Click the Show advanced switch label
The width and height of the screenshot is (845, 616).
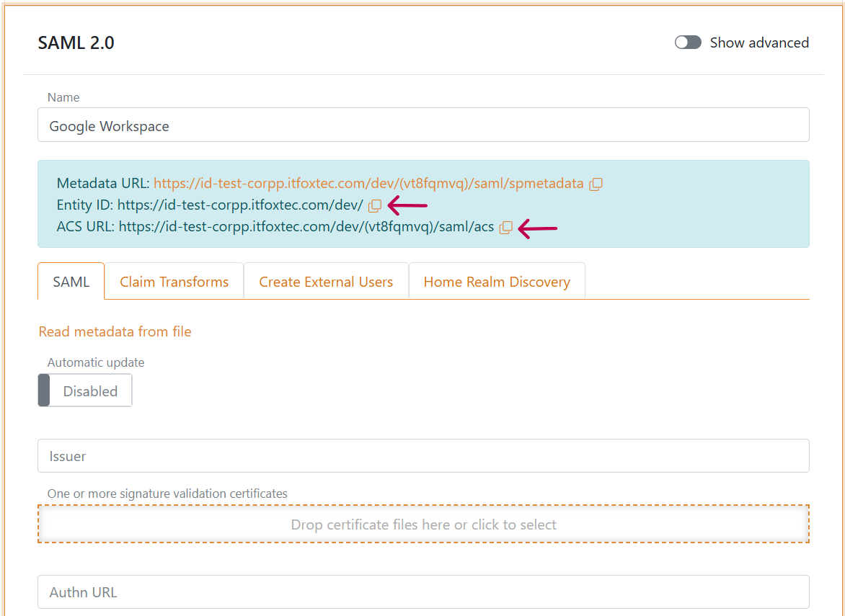click(x=759, y=43)
